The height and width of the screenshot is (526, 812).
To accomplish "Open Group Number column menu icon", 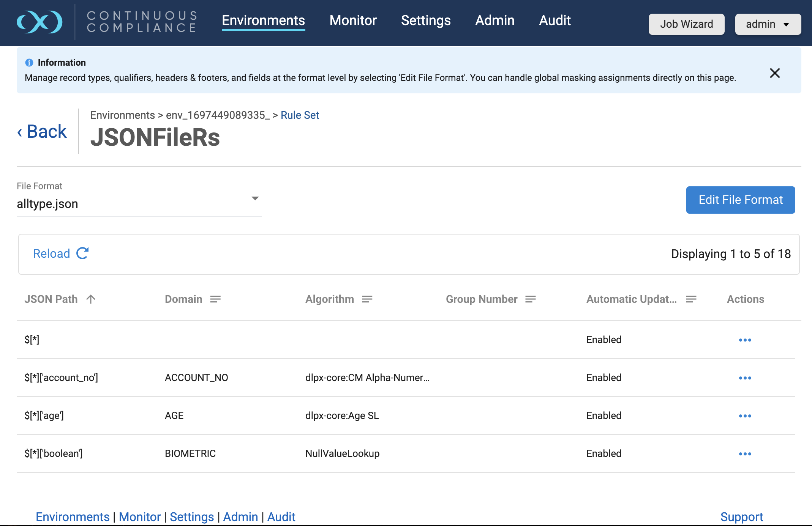I will (530, 299).
